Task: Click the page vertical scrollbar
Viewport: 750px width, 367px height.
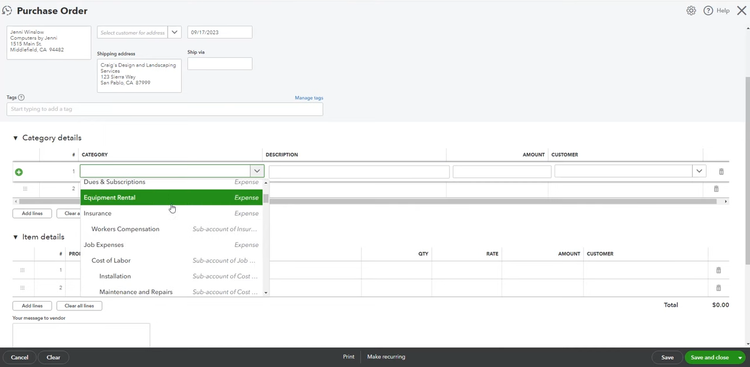Action: click(747, 170)
